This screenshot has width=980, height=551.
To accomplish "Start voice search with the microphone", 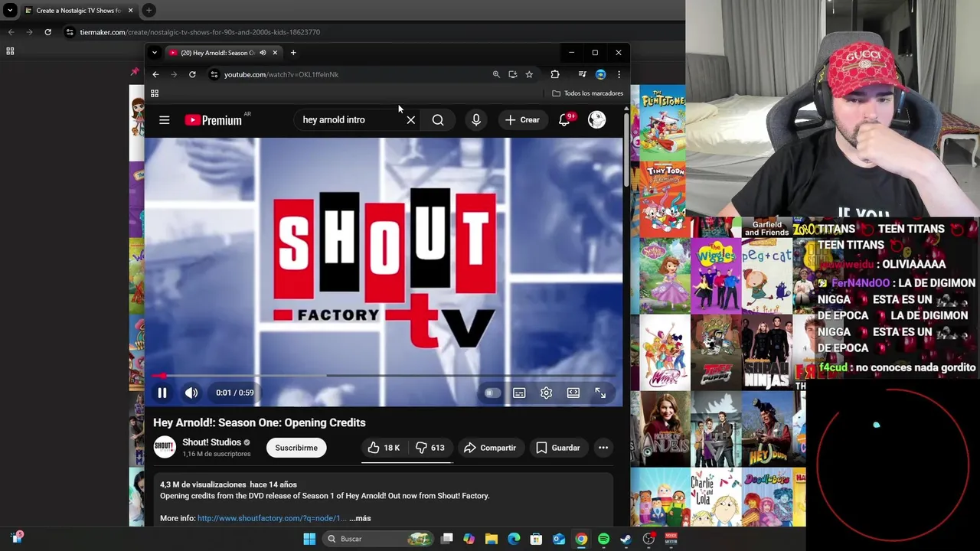I will [476, 120].
